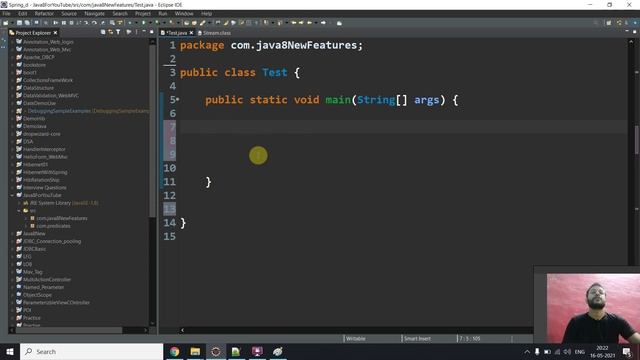The width and height of the screenshot is (640, 360).
Task: Open the Help menu
Action: coord(207,13)
